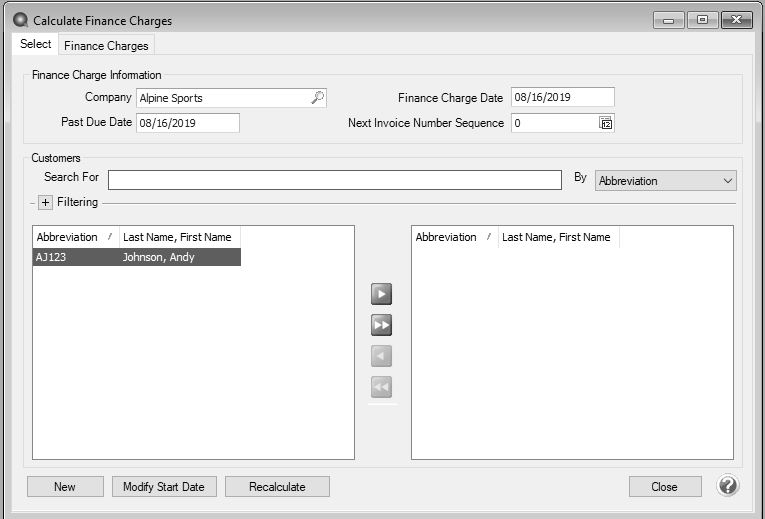The image size is (765, 519).
Task: Click the Search For text field
Action: pyautogui.click(x=334, y=180)
